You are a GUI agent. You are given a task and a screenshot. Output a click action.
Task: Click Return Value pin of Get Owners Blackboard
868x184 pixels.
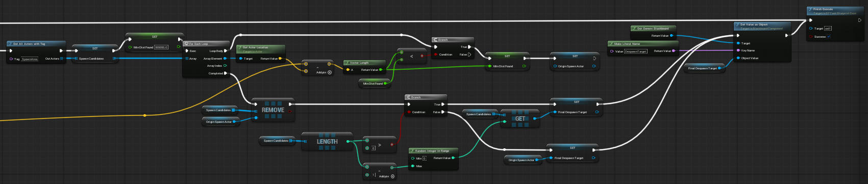pyautogui.click(x=672, y=36)
